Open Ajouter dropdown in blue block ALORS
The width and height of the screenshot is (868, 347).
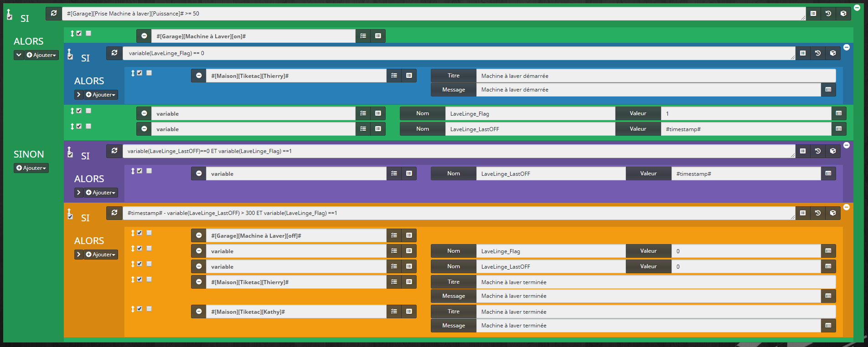(101, 95)
